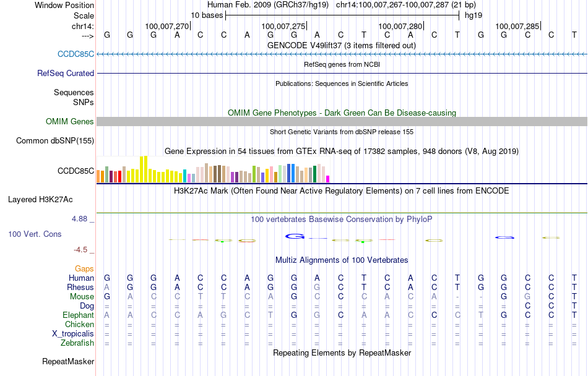This screenshot has width=588, height=376.
Task: Open the RefSeq Curated track label
Action: point(66,74)
